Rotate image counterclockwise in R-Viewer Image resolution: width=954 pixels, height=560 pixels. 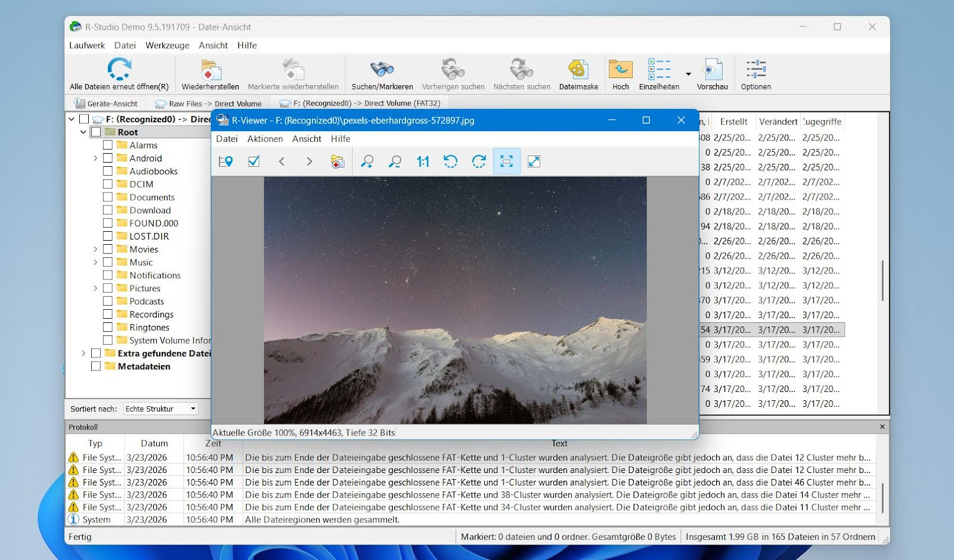tap(451, 161)
